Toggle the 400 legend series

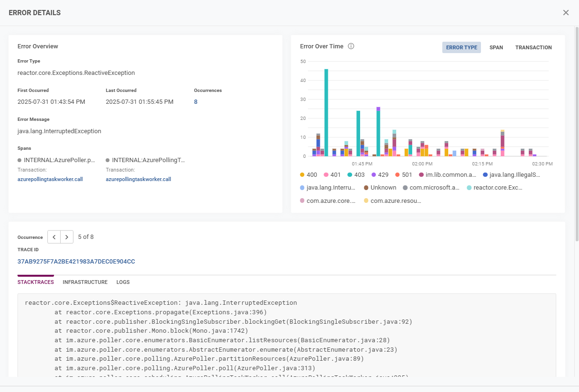tap(308, 175)
